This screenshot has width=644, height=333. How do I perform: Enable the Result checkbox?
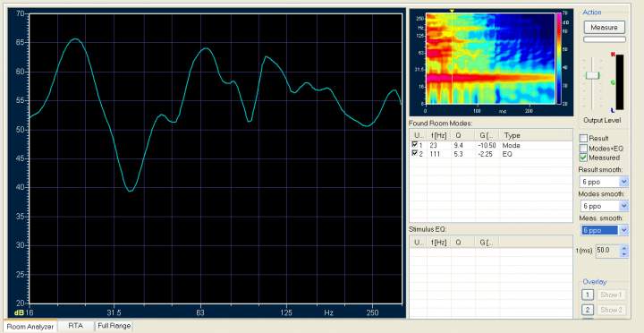[583, 138]
